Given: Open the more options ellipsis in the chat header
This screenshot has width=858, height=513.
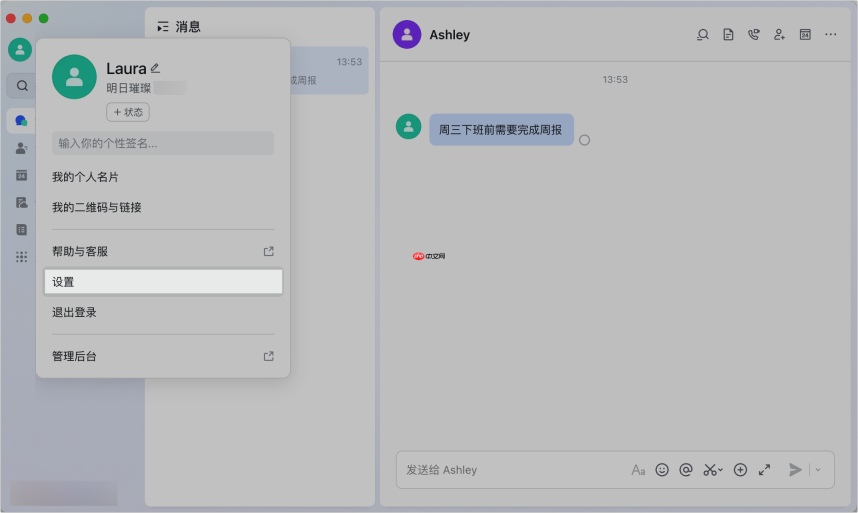Looking at the screenshot, I should tap(831, 34).
